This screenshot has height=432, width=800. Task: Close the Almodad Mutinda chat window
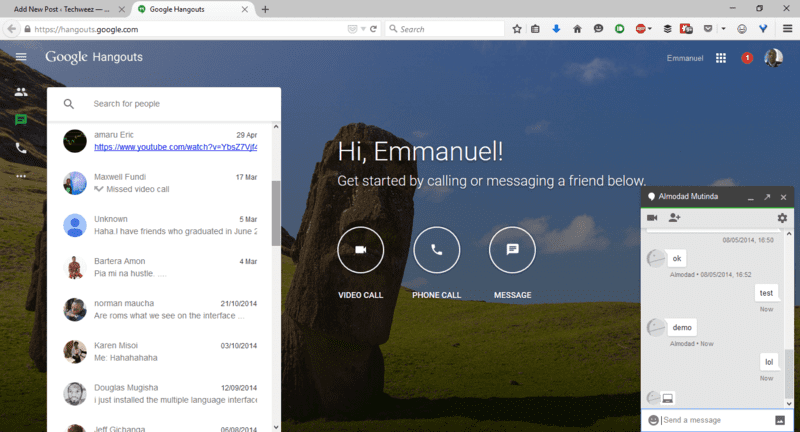pyautogui.click(x=783, y=197)
